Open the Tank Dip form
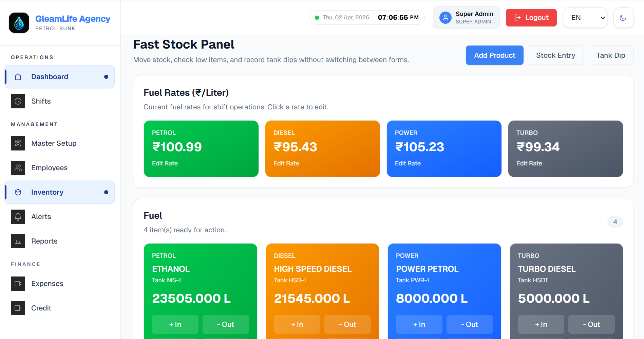Viewport: 644px width, 339px height. pyautogui.click(x=610, y=55)
